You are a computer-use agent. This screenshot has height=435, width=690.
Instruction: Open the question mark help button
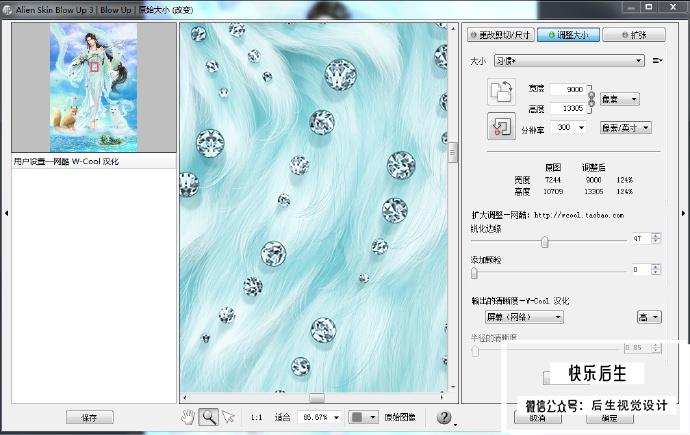444,417
